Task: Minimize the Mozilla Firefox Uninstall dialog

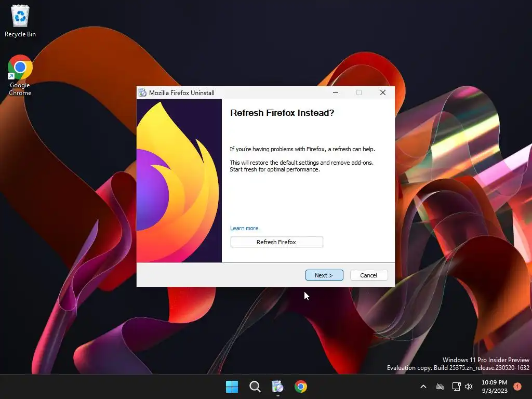Action: (336, 92)
